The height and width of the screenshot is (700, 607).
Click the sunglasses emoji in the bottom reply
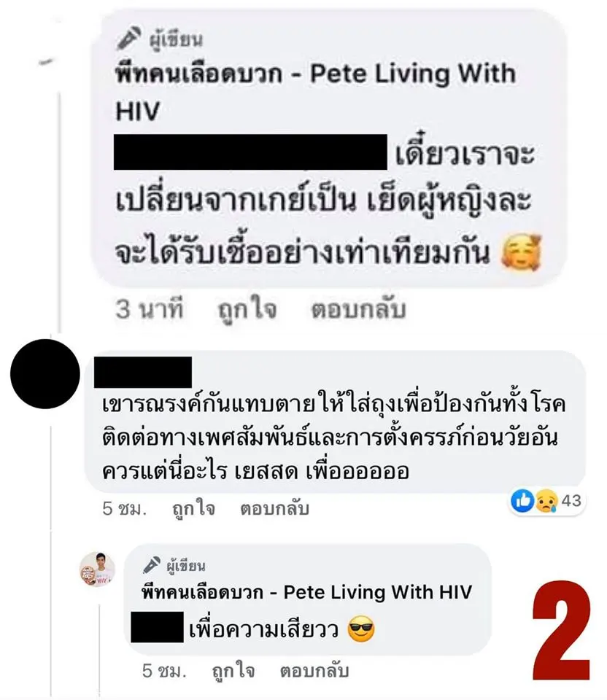(361, 629)
